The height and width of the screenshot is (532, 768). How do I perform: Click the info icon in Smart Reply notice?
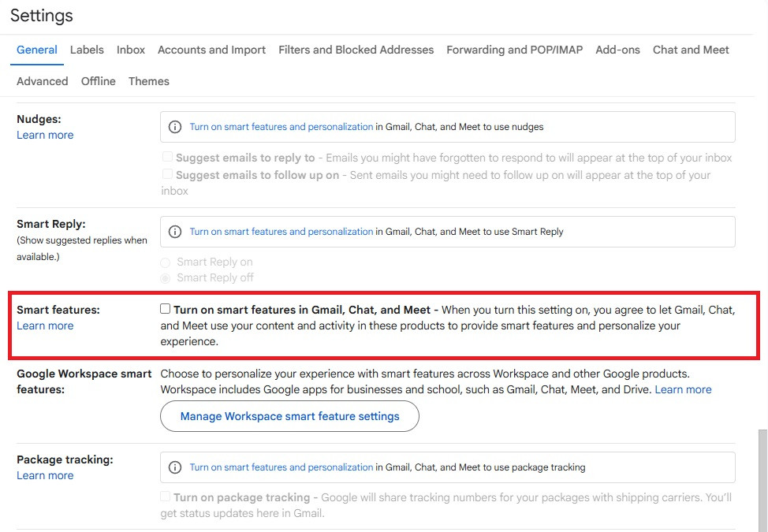coord(175,232)
